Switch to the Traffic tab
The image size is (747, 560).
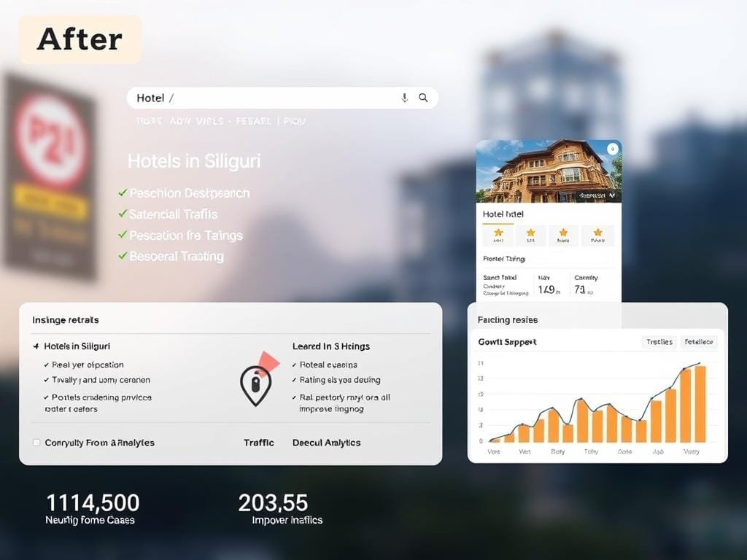pos(258,443)
